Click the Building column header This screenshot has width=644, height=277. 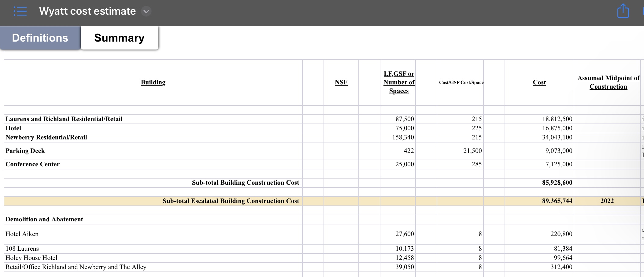153,82
